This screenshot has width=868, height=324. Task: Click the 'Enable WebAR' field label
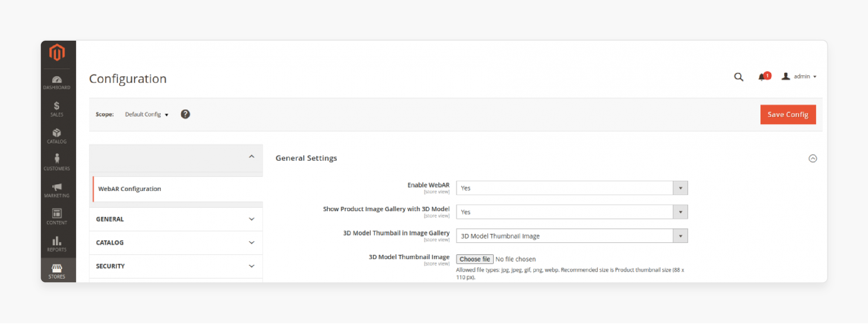click(428, 185)
